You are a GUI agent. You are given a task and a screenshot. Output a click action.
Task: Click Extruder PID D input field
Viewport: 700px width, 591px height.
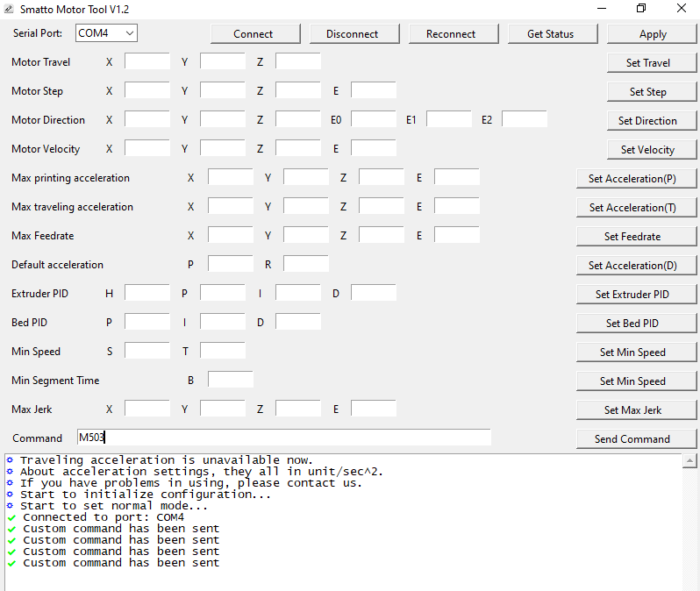pos(374,293)
